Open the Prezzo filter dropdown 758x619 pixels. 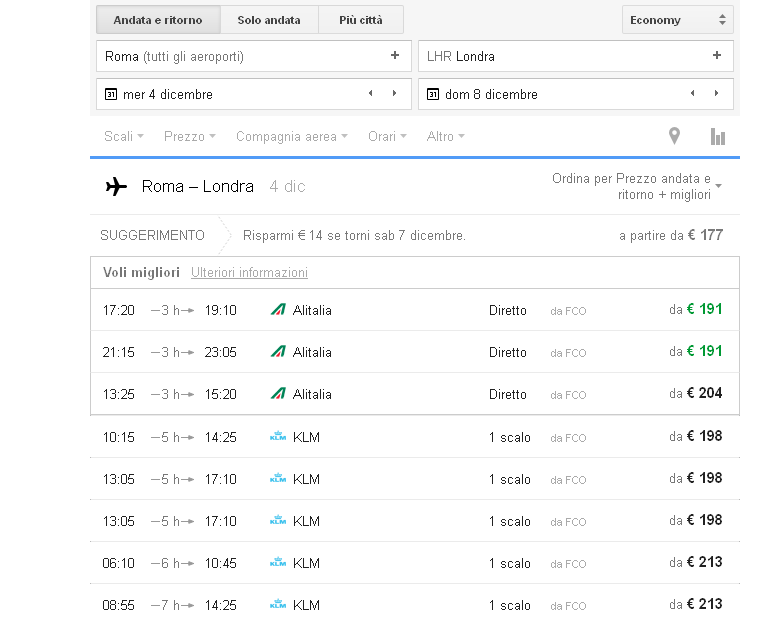[x=189, y=137]
